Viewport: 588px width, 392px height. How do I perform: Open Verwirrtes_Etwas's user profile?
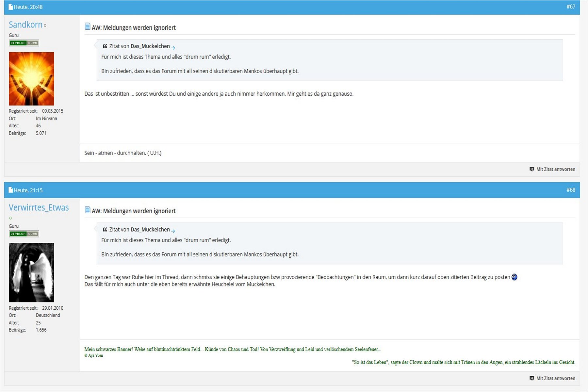pos(39,208)
